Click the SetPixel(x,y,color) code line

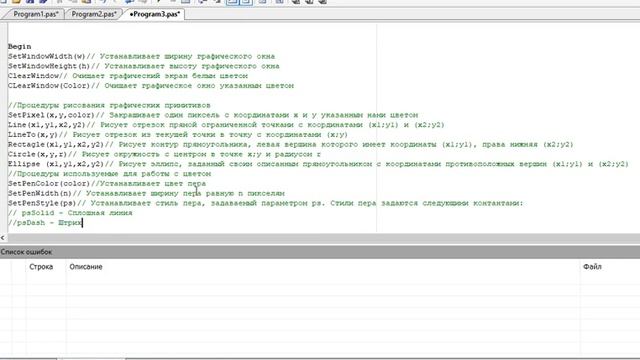click(213, 115)
